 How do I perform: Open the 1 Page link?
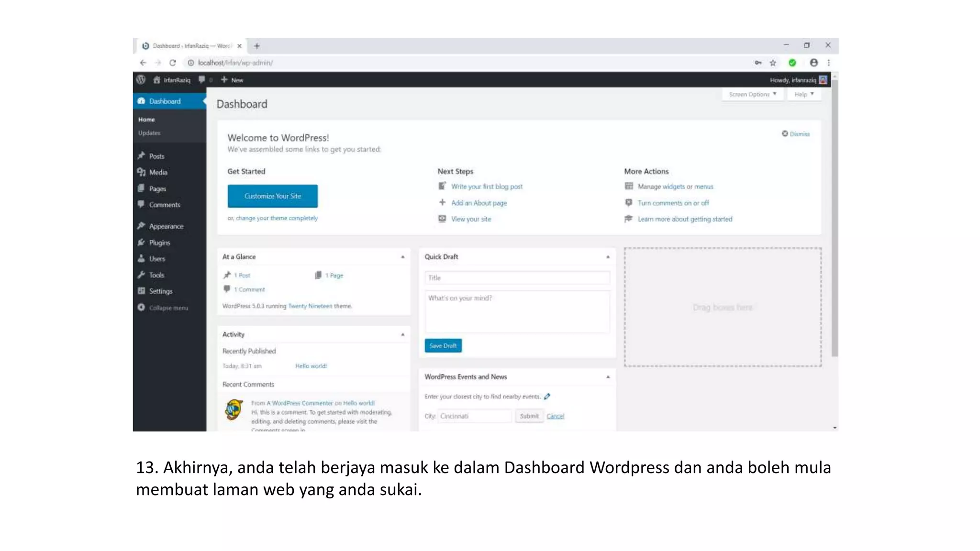334,275
